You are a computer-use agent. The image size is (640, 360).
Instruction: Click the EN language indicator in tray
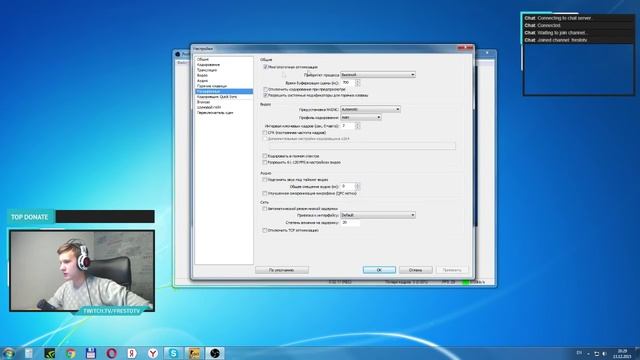pyautogui.click(x=579, y=353)
